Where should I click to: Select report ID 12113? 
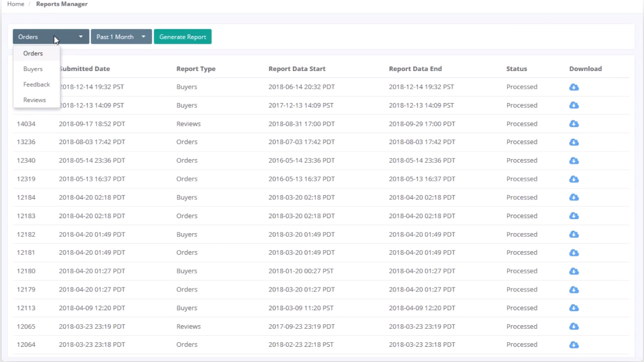point(26,308)
